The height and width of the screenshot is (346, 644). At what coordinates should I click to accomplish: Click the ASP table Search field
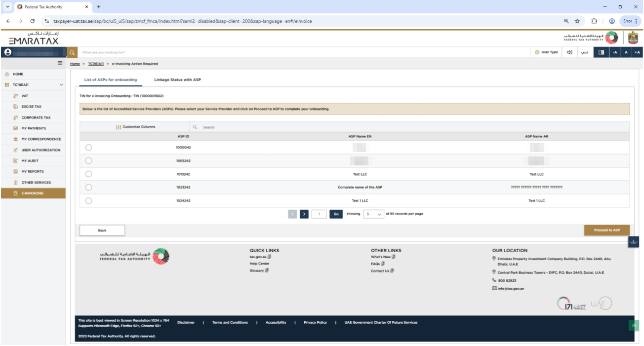click(x=410, y=127)
